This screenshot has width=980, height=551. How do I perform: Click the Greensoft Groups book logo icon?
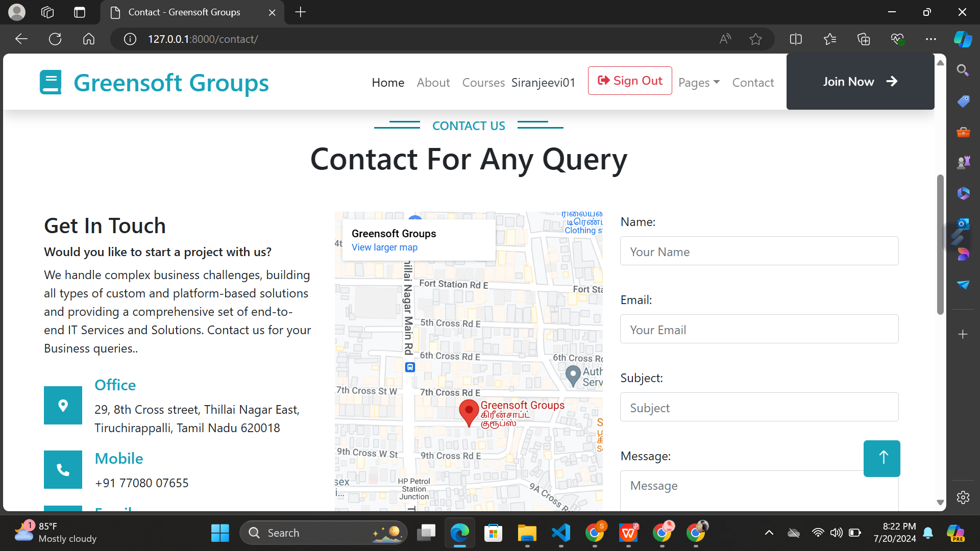pos(51,82)
